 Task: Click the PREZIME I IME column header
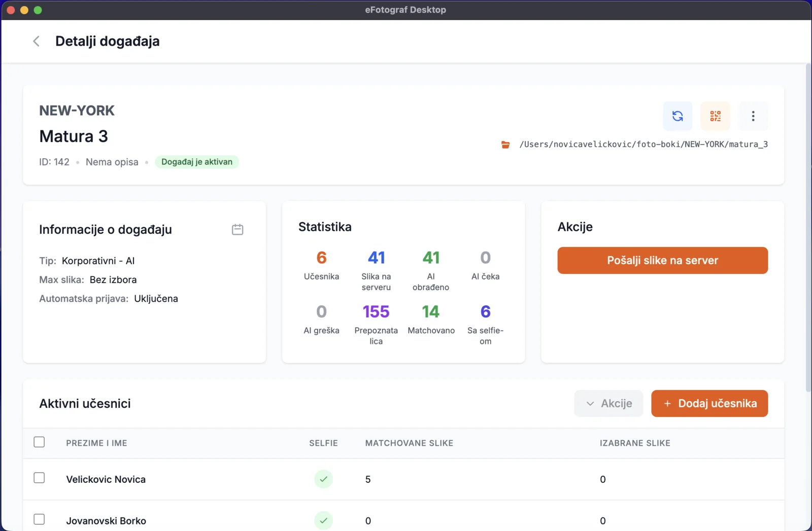[96, 443]
